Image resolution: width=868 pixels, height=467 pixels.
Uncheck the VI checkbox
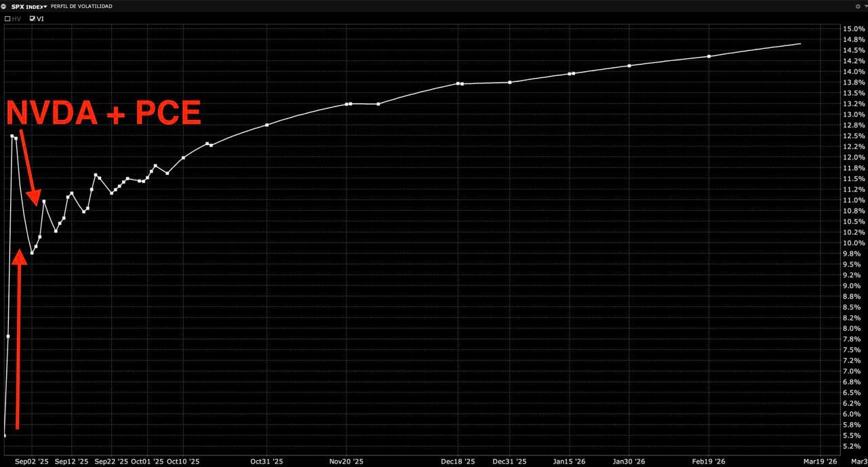click(32, 19)
